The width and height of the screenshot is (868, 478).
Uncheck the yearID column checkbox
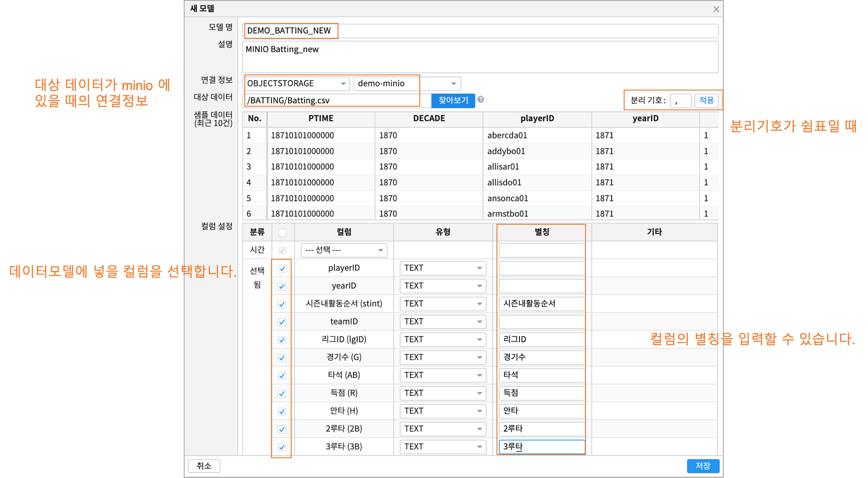tap(282, 286)
